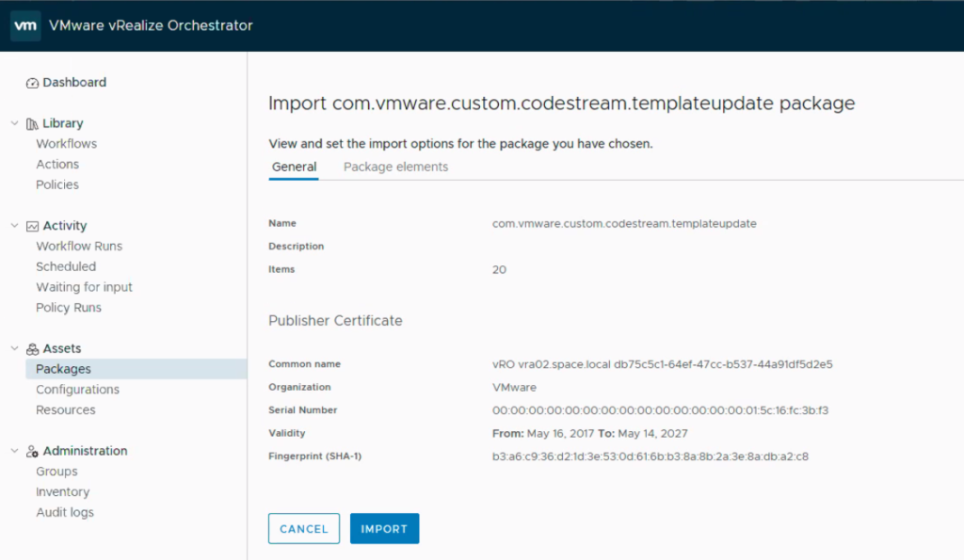Click package name value com.vmware.custom.codestream.templateupdate
Image resolution: width=964 pixels, height=560 pixels.
tap(624, 224)
